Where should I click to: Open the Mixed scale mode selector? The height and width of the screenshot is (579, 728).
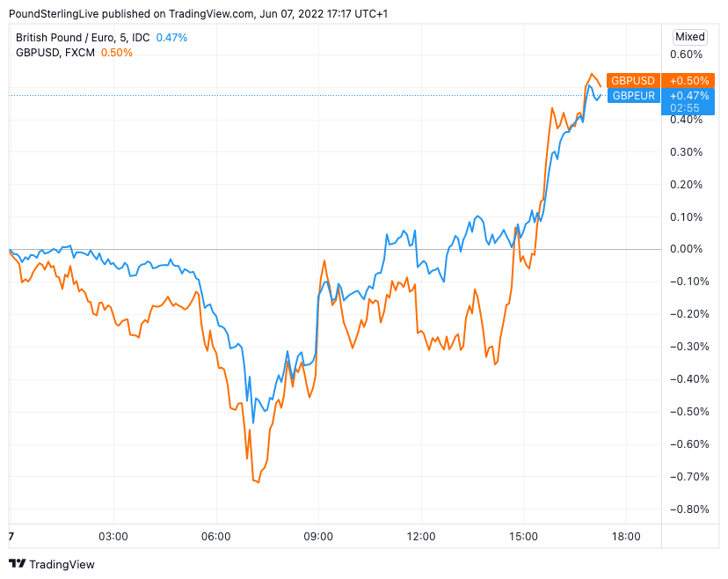689,37
